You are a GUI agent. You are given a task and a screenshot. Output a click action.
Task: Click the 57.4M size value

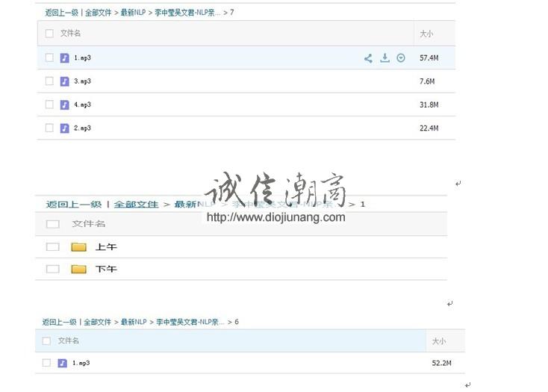tap(429, 58)
